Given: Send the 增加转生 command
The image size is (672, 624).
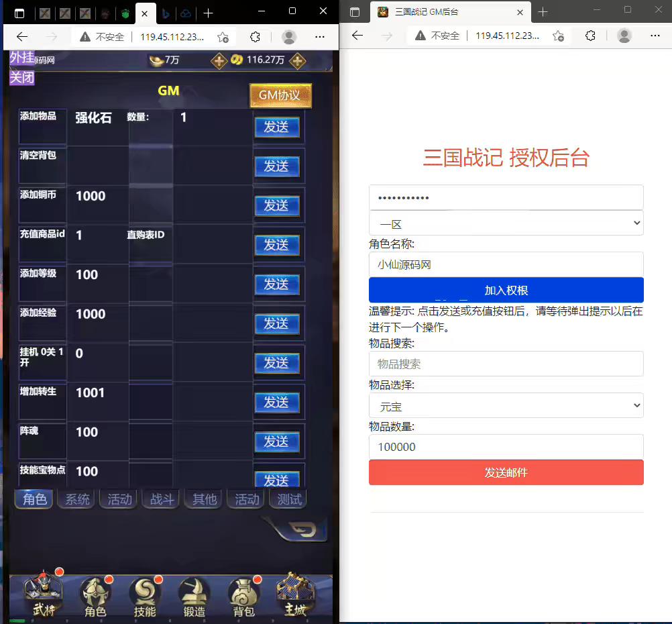Looking at the screenshot, I should pyautogui.click(x=277, y=403).
